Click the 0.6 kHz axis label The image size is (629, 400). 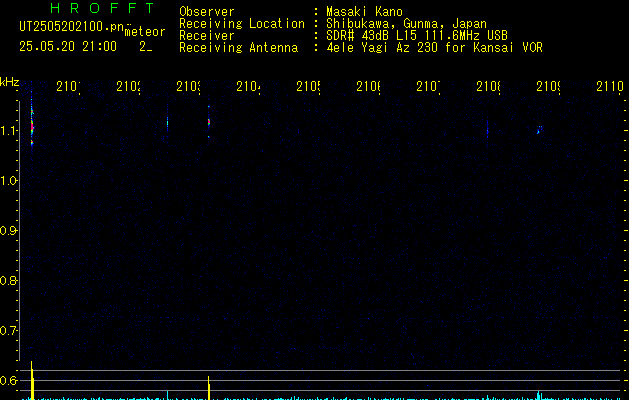pyautogui.click(x=8, y=380)
